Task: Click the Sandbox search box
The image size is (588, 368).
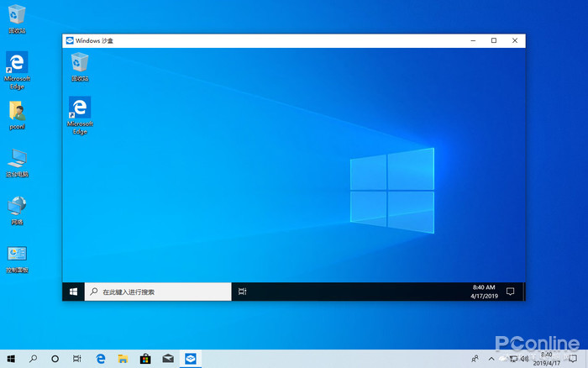Action: [x=160, y=292]
